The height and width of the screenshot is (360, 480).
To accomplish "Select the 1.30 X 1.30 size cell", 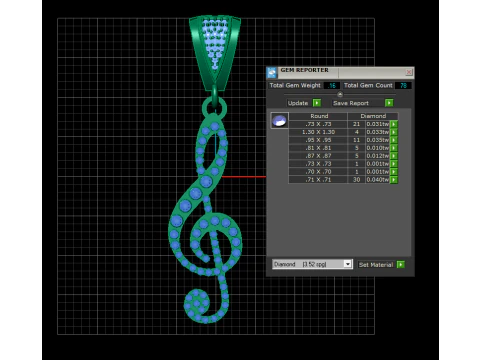I will coord(318,132).
